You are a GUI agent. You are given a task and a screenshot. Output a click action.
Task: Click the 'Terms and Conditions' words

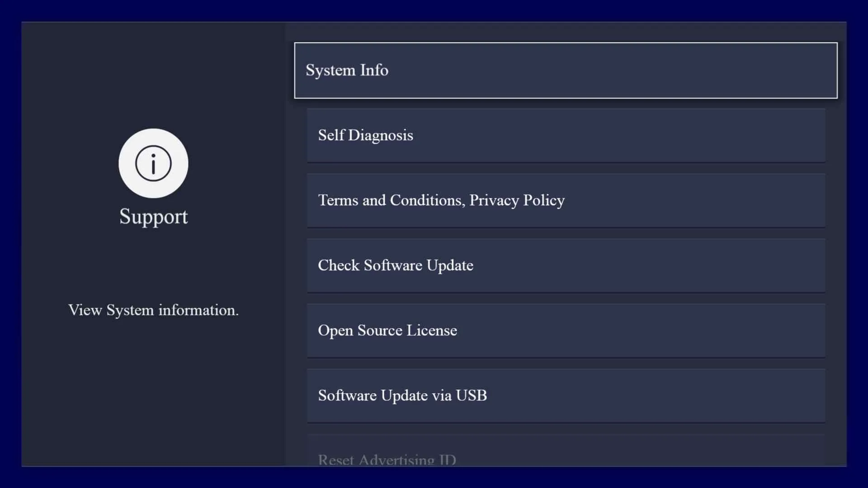point(391,200)
